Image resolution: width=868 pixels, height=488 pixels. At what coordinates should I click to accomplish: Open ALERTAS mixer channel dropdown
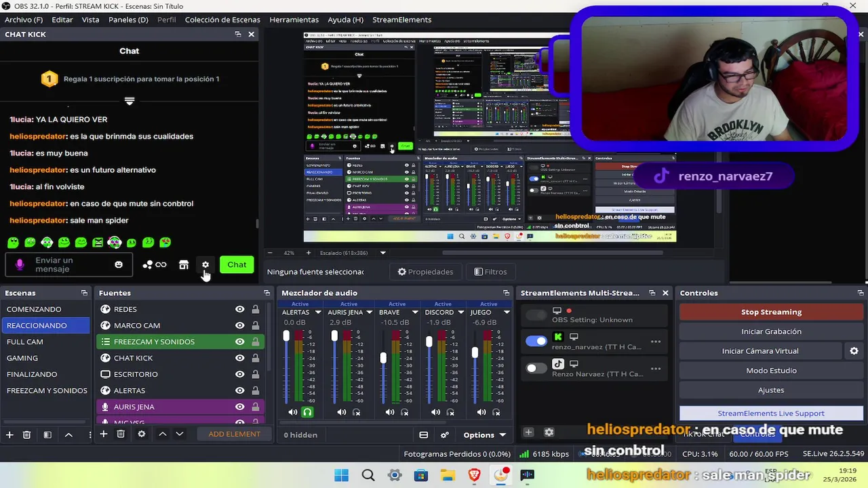tap(317, 312)
